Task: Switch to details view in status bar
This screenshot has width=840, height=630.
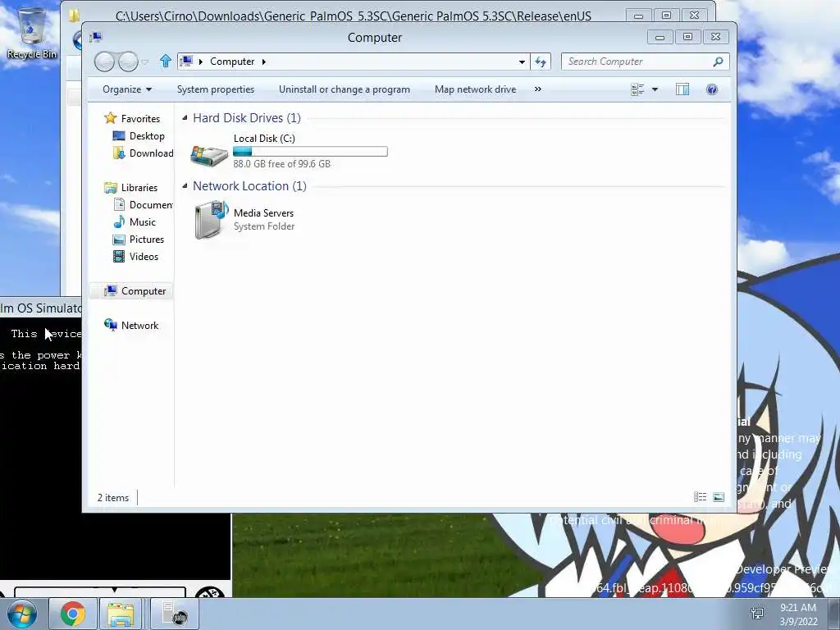Action: click(x=701, y=497)
